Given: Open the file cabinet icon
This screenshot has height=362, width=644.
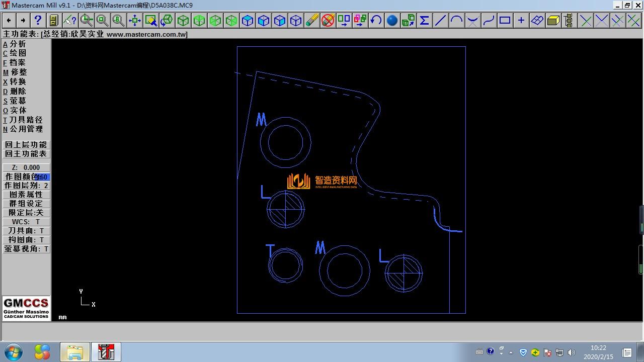Looking at the screenshot, I should 54,20.
